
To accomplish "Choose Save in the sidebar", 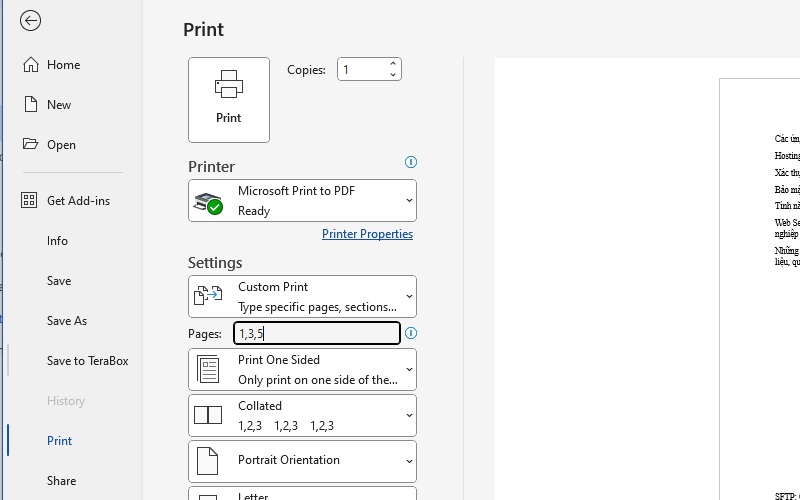I will (x=59, y=280).
